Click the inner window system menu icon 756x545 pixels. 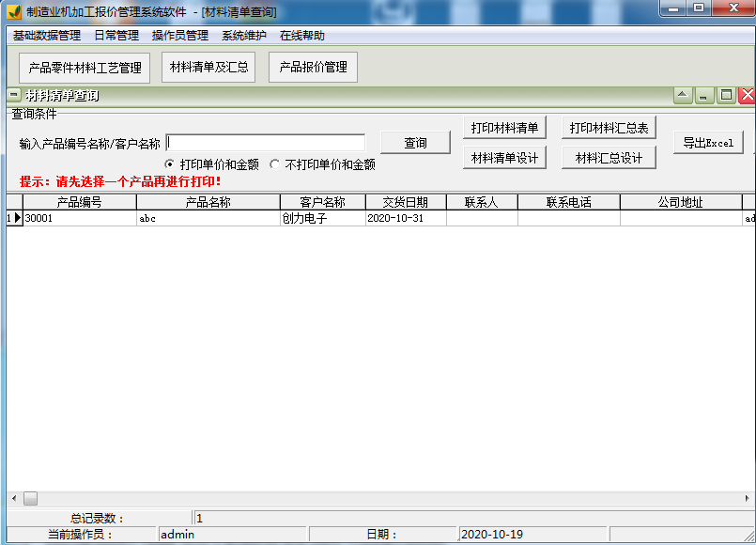tap(14, 95)
